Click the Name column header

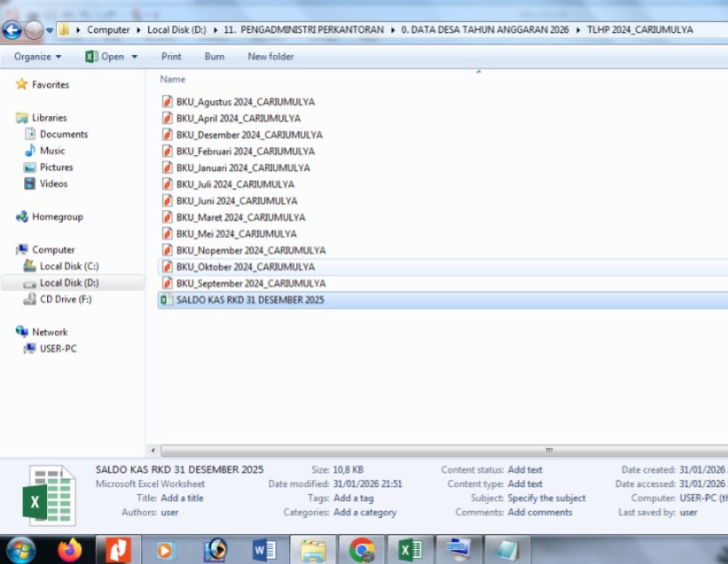(x=172, y=79)
